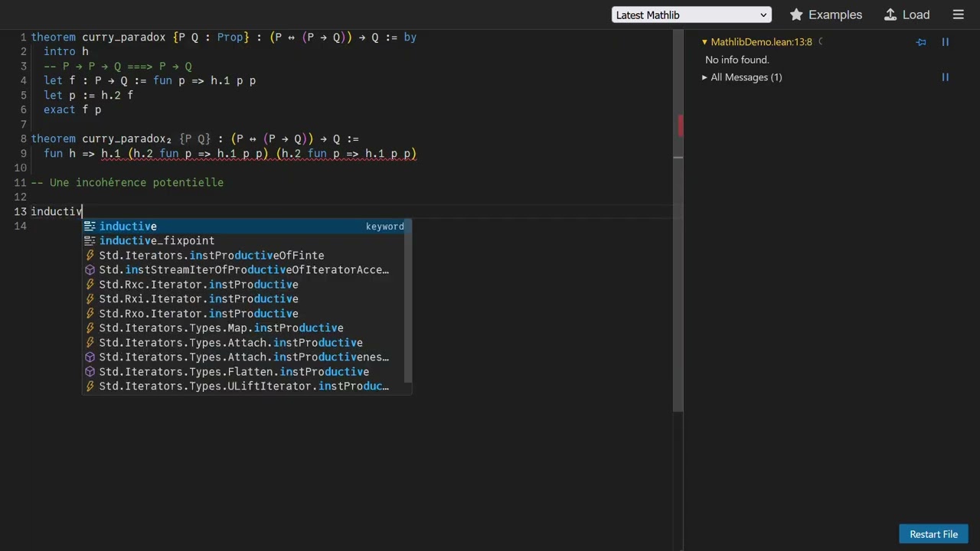Click the lightning icon of Std.Rxo.Iterator.instProductive
The width and height of the screenshot is (980, 551).
click(x=90, y=314)
